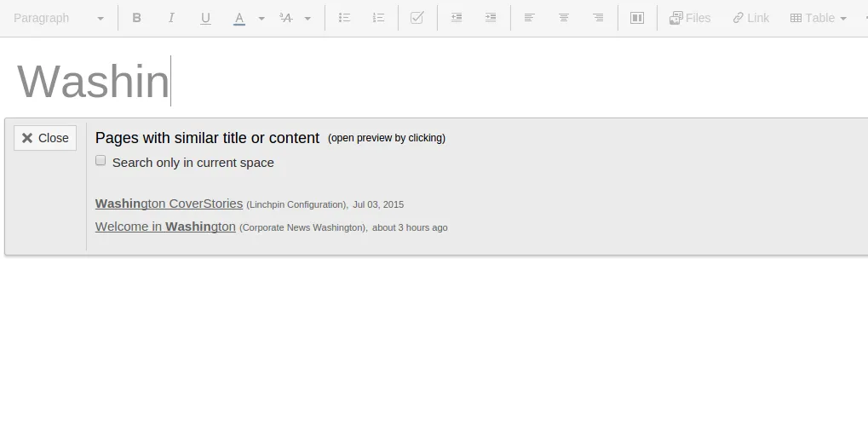
Task: Close the similar pages panel
Action: (45, 138)
